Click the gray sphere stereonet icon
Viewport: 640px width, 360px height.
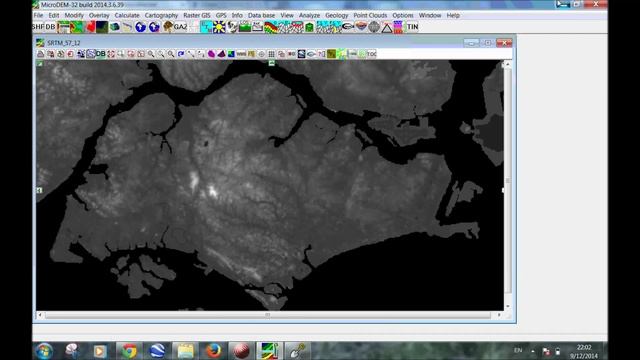click(x=374, y=27)
